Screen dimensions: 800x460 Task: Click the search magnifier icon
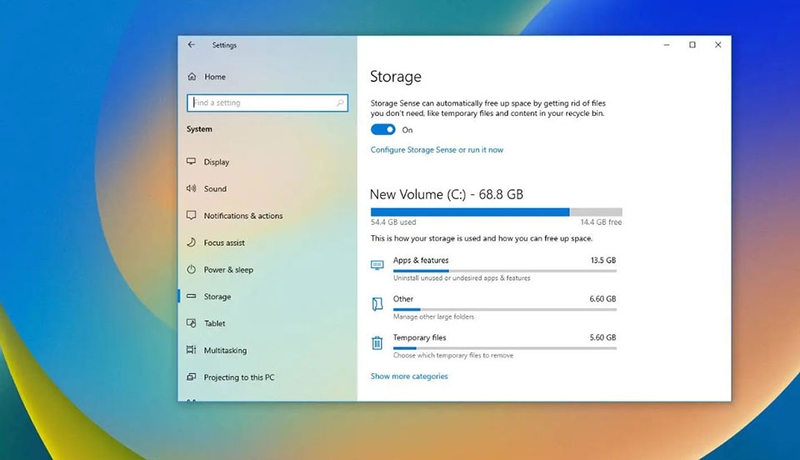tap(340, 103)
